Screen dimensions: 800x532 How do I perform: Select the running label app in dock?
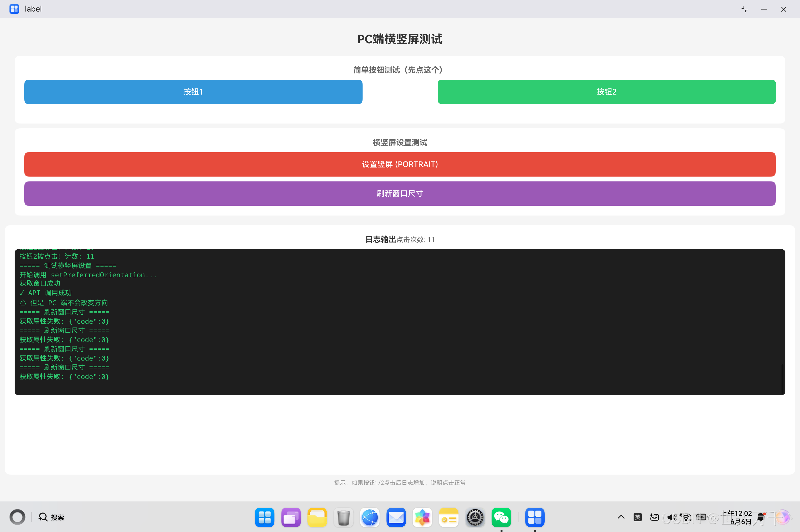[x=535, y=517]
